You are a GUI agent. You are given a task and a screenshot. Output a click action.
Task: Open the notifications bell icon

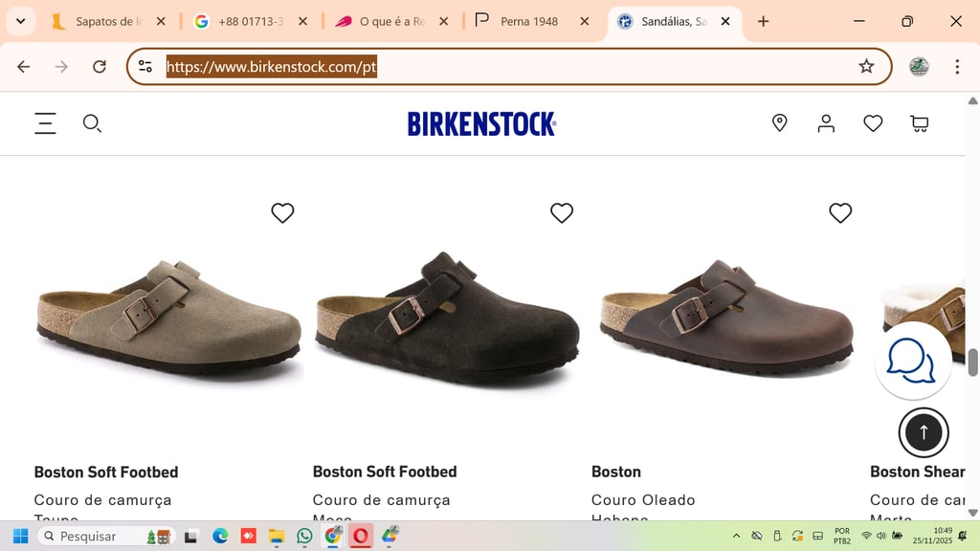pyautogui.click(x=963, y=536)
